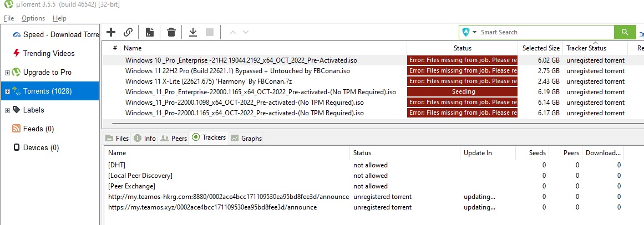
Task: Open the RSS Feeds sidebar item
Action: coord(38,129)
